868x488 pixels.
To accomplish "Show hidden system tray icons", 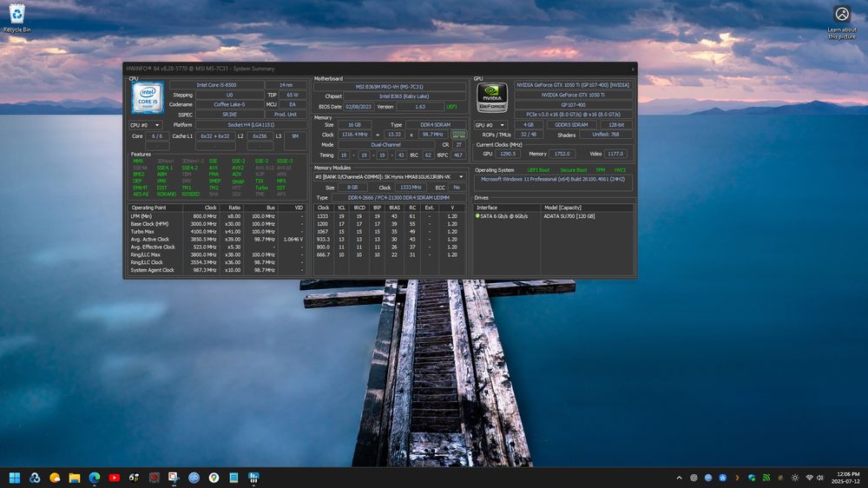I will coord(679,478).
